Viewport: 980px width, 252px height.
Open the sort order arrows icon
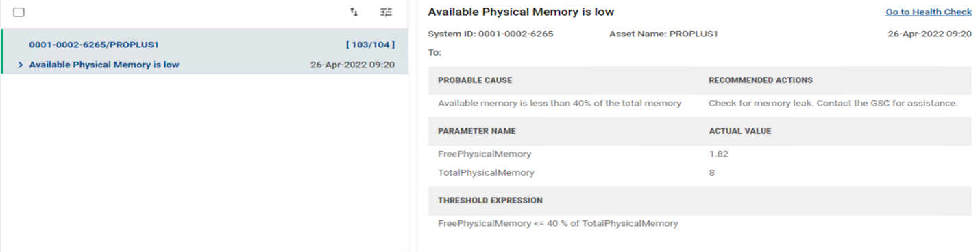pos(354,12)
